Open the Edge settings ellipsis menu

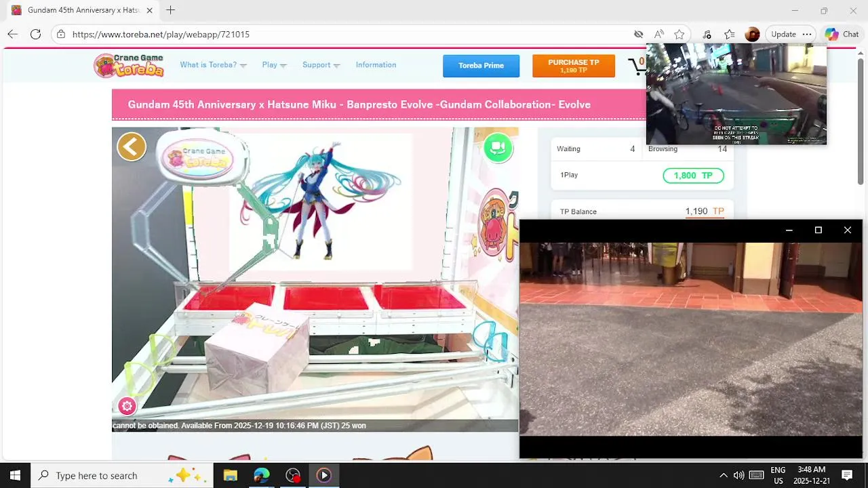pos(806,34)
